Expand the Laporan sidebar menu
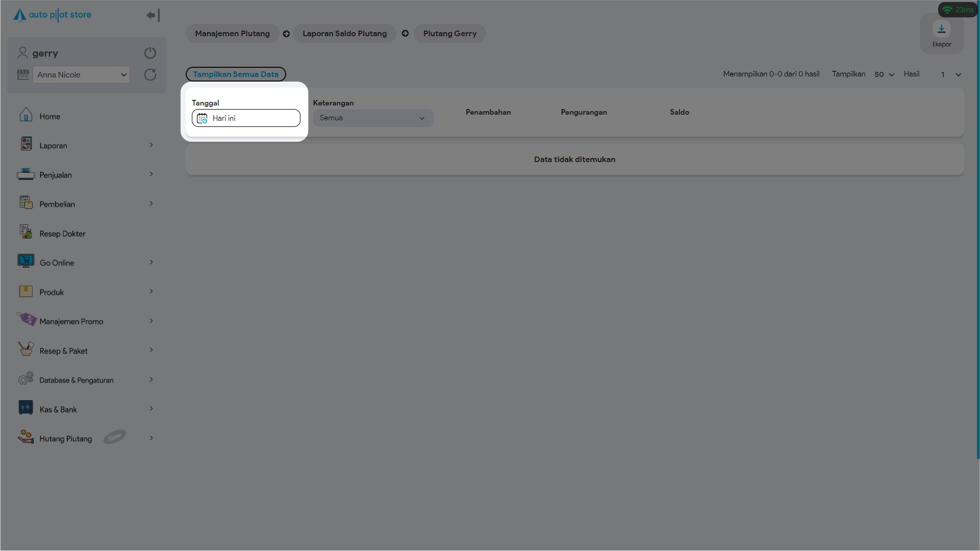This screenshot has width=980, height=551. tap(53, 146)
